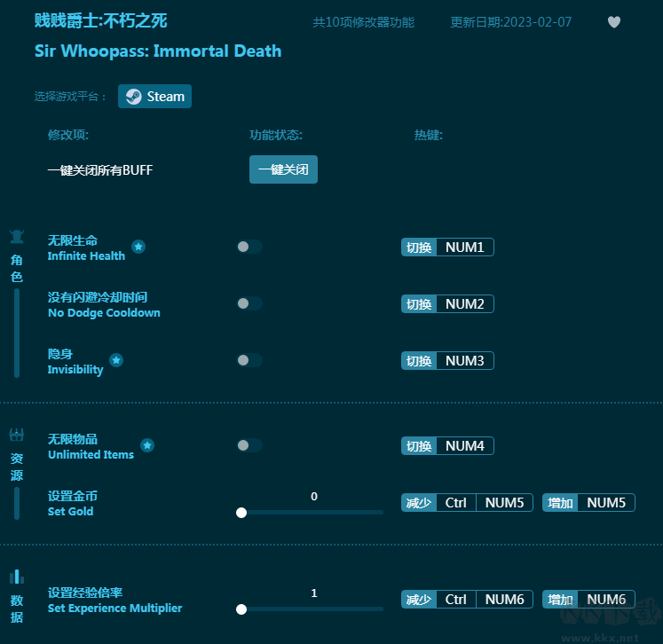Click the NUM5 increase gold hotkey
Screen dimensions: 663x644
coord(588,503)
